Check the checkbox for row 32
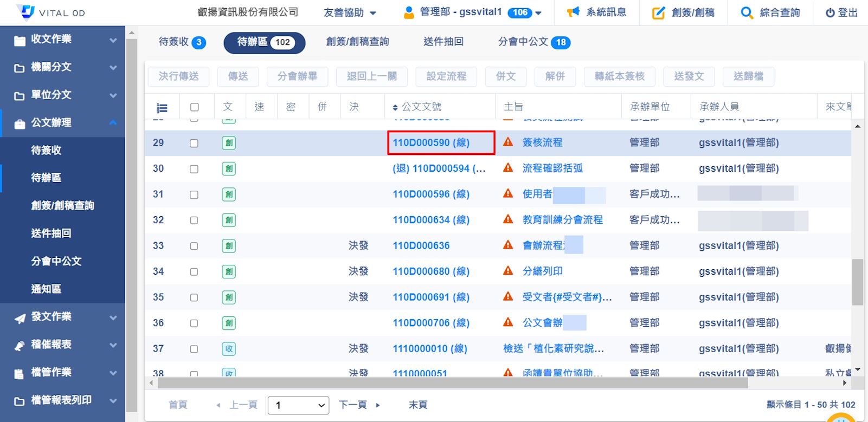Image resolution: width=868 pixels, height=422 pixels. (x=194, y=220)
